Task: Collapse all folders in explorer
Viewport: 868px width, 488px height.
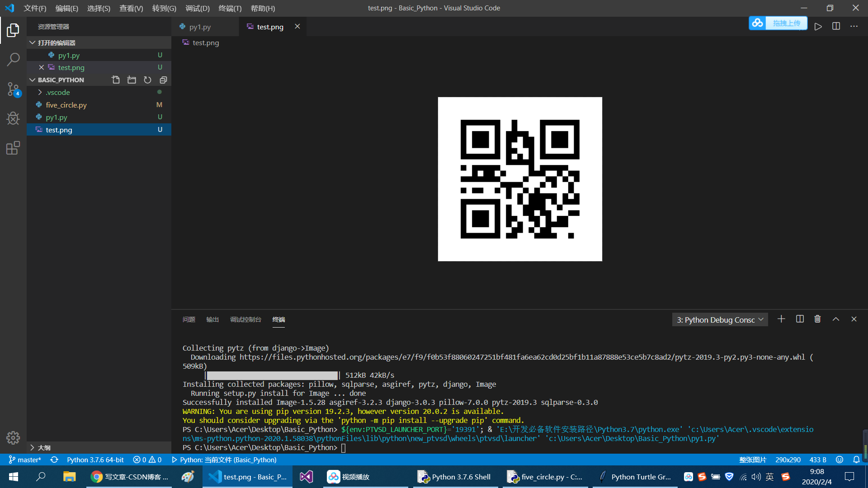Action: (163, 80)
